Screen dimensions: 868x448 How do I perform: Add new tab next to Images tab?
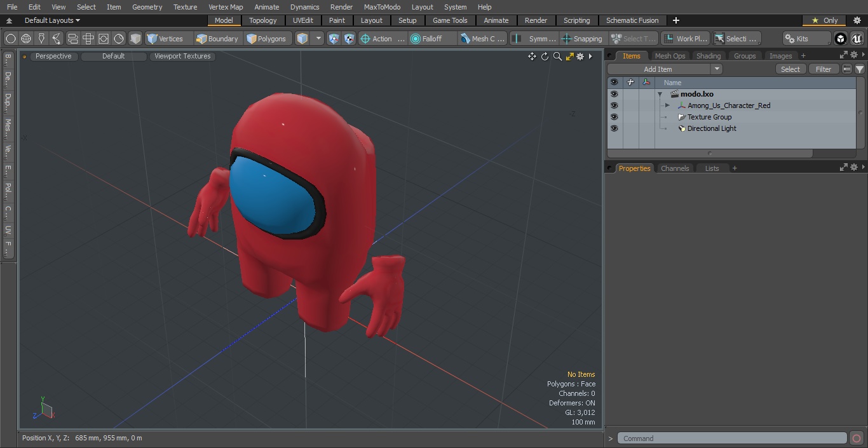(x=803, y=56)
